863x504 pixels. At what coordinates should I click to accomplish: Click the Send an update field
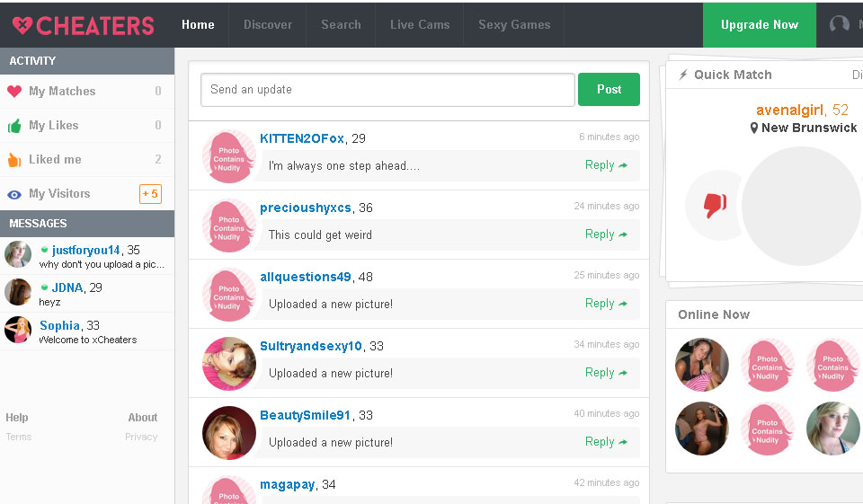[387, 90]
